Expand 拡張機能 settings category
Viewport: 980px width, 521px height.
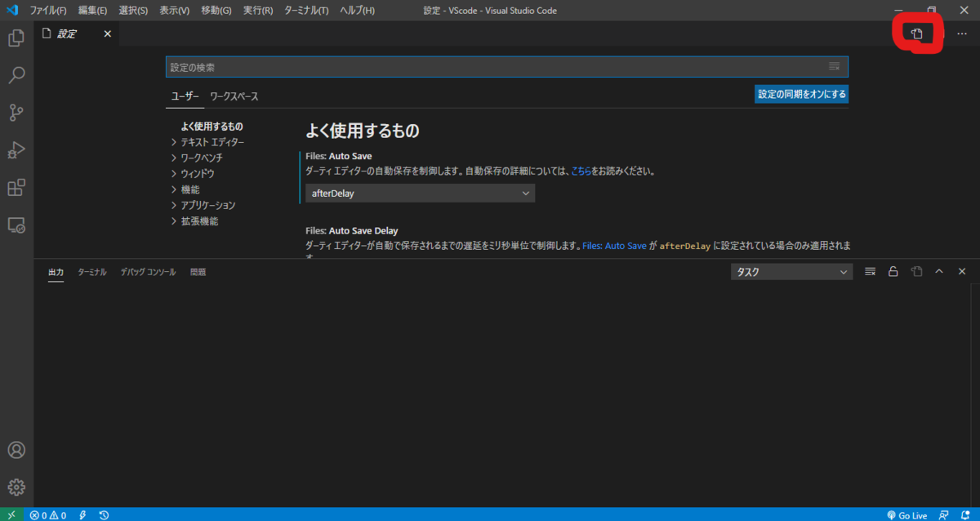pyautogui.click(x=194, y=221)
